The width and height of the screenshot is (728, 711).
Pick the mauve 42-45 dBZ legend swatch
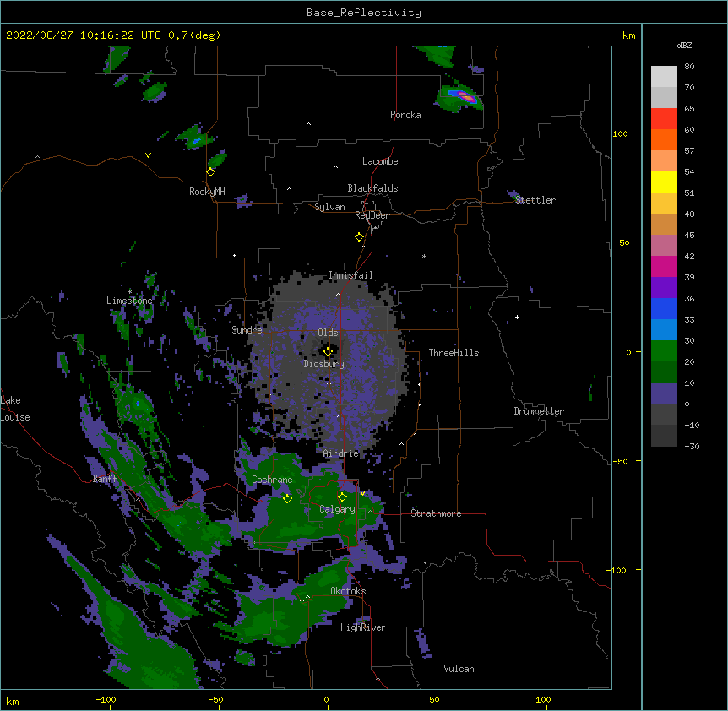point(664,245)
